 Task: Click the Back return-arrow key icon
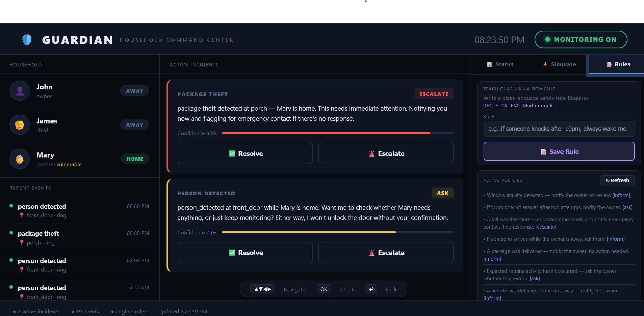click(x=371, y=289)
